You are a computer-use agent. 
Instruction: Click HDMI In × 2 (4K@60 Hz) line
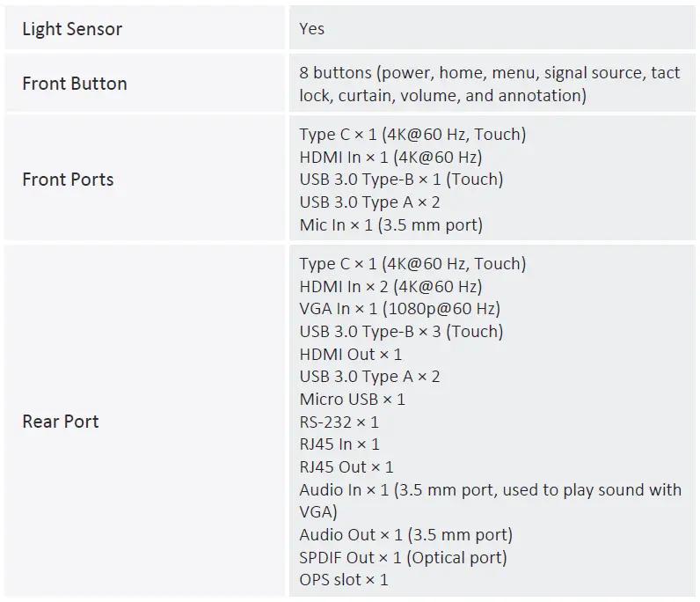(x=390, y=286)
